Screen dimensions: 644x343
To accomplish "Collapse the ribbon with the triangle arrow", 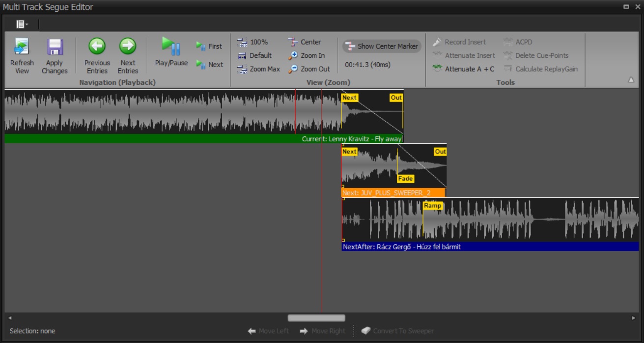I will [631, 80].
